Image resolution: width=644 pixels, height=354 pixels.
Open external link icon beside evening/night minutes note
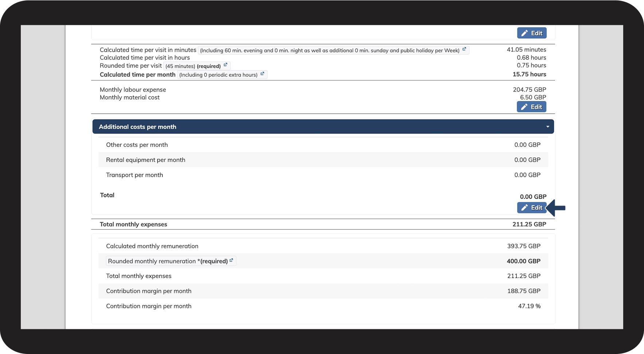pyautogui.click(x=464, y=49)
